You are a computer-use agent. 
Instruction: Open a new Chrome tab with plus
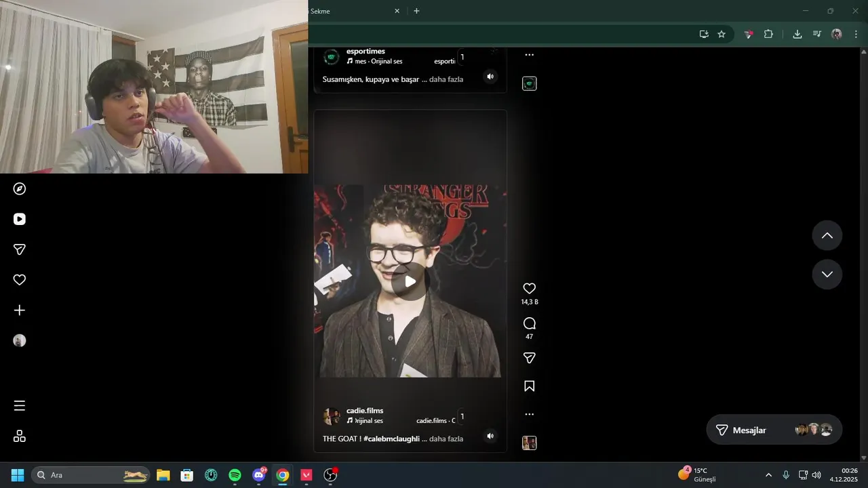click(x=416, y=11)
